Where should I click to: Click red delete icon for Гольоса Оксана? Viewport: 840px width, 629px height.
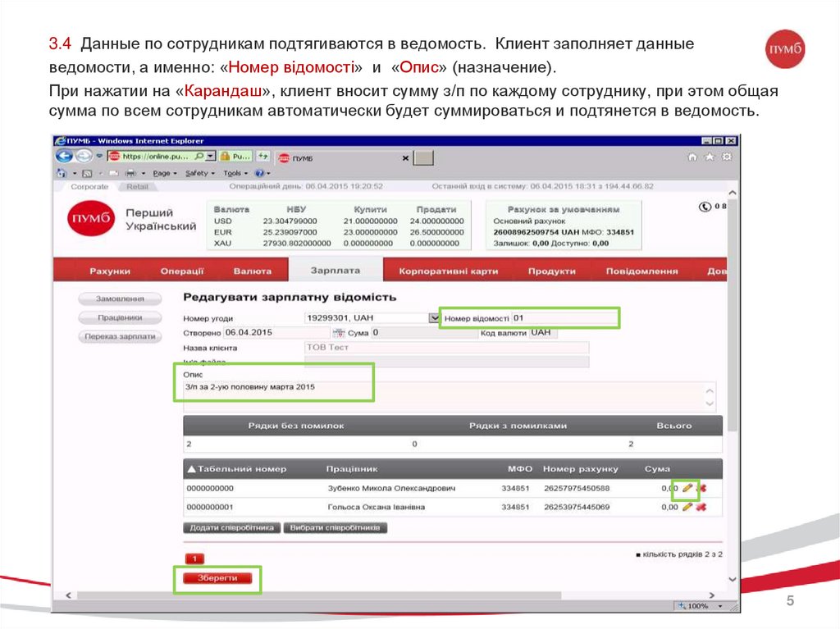701,508
